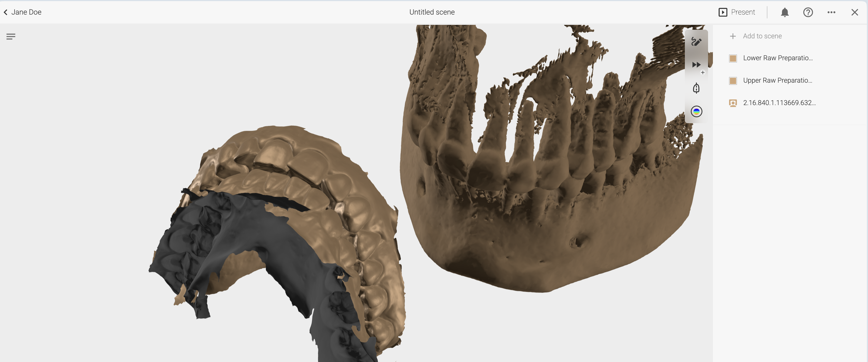Click the small plus badge under fast-forward
Screen dimensions: 868x362
click(703, 72)
